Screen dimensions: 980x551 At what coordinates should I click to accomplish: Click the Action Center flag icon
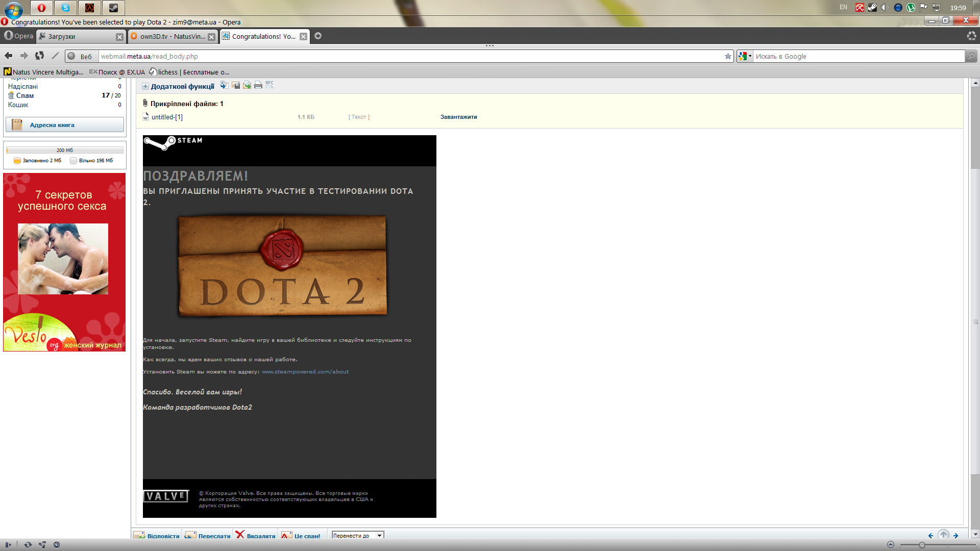coord(923,8)
